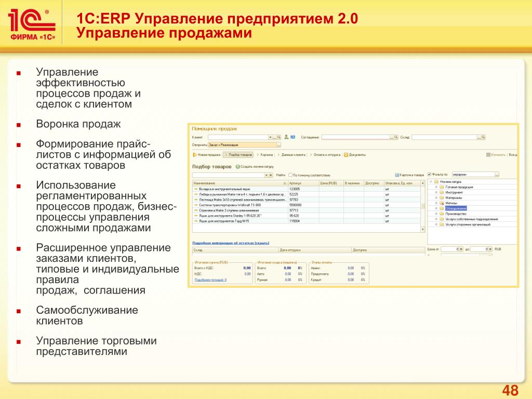
Task: Click the Номенклатура root folder icon
Action: [x=436, y=181]
